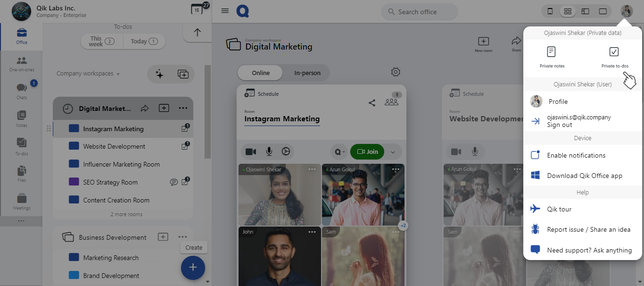Screen dimensions: 644x286
Task: Open Private to-dos icon
Action: (614, 52)
